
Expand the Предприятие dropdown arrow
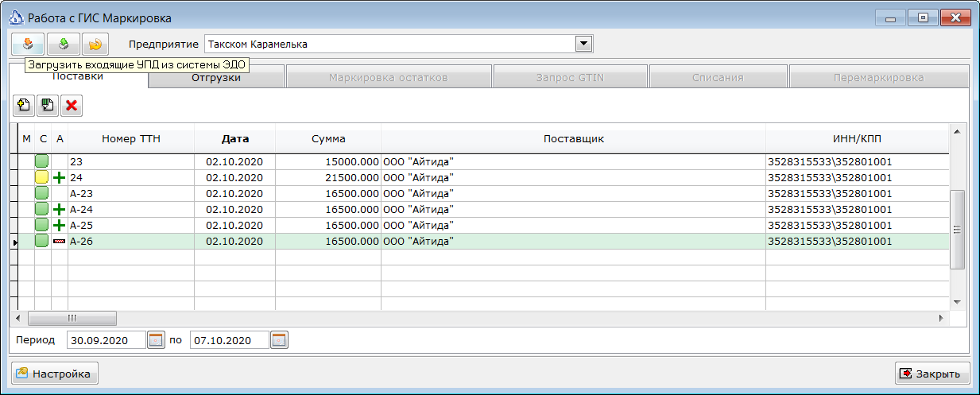pos(584,44)
